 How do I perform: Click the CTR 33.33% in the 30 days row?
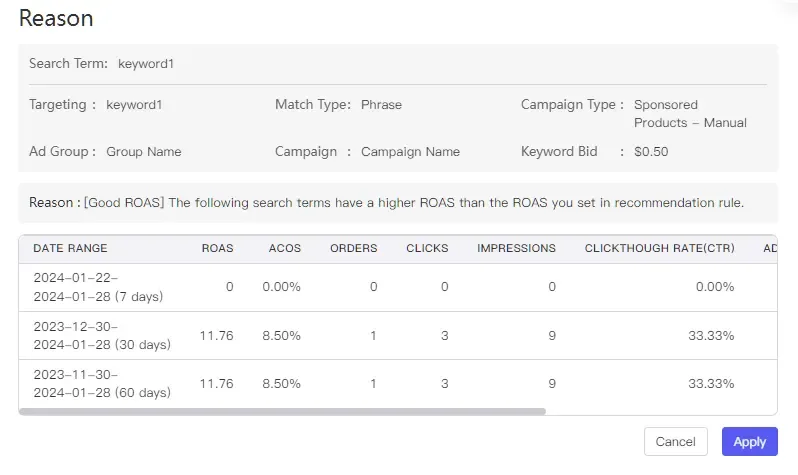(x=711, y=336)
